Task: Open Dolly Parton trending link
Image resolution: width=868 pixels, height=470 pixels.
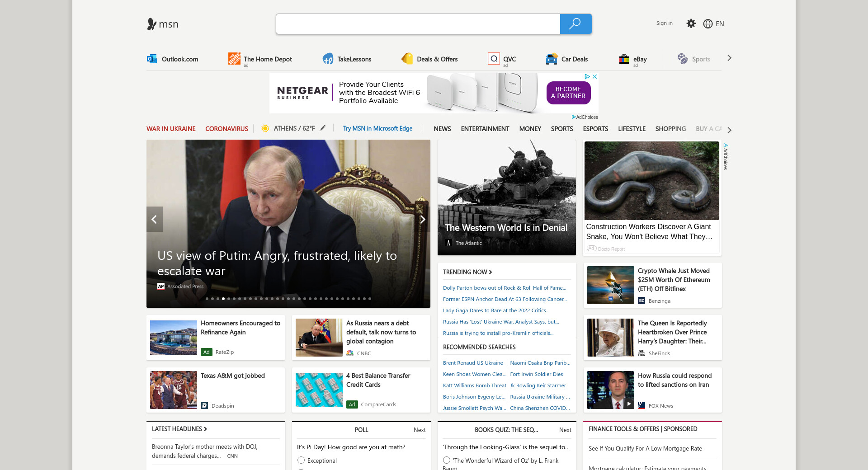Action: (505, 288)
